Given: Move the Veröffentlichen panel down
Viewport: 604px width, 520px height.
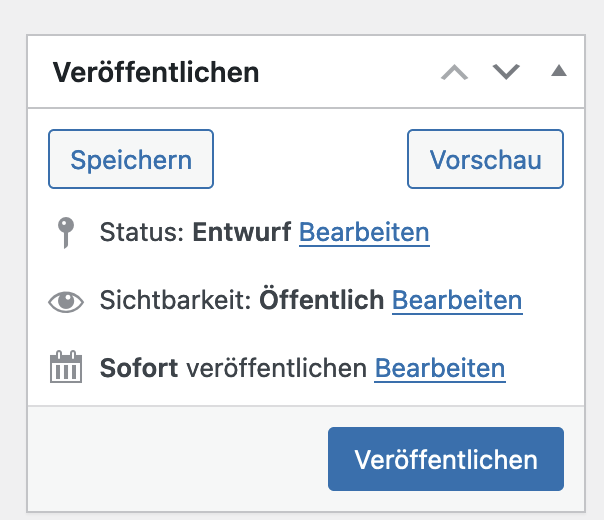Looking at the screenshot, I should tap(506, 72).
